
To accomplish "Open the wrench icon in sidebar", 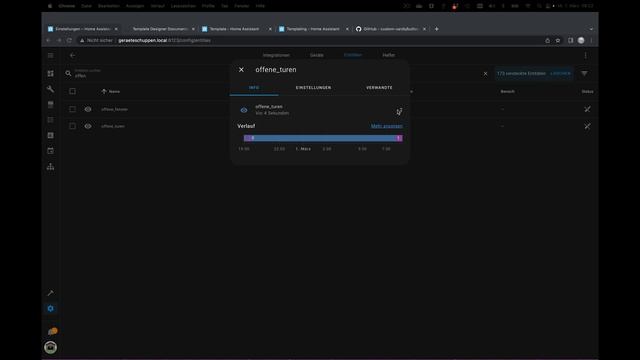I will (51, 89).
